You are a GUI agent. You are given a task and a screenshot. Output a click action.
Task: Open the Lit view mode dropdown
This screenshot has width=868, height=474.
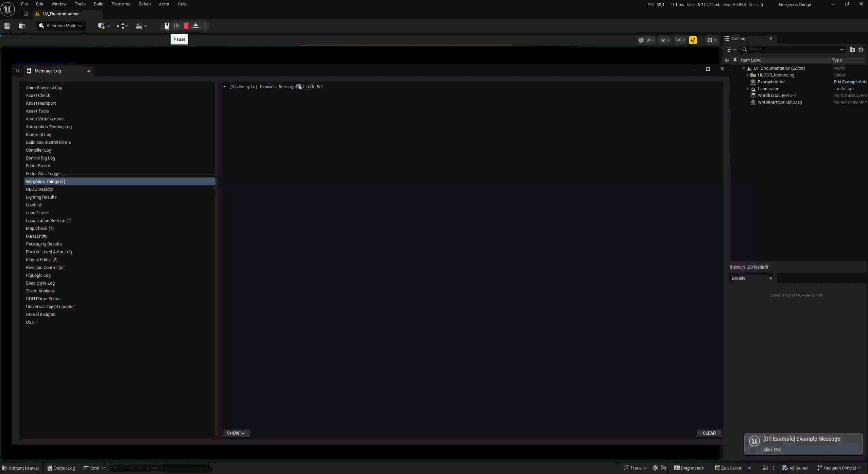point(646,40)
